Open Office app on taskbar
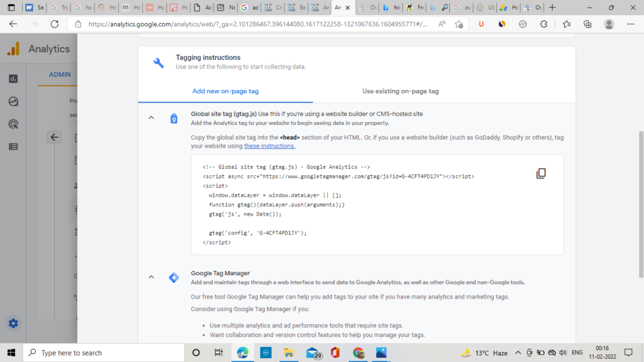Image resolution: width=644 pixels, height=362 pixels. click(335, 353)
